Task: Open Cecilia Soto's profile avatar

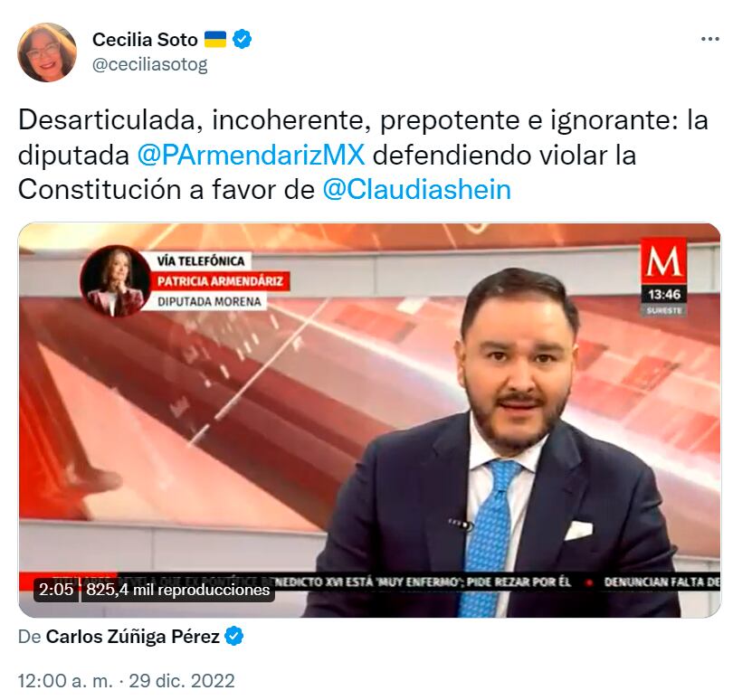Action: [x=47, y=52]
